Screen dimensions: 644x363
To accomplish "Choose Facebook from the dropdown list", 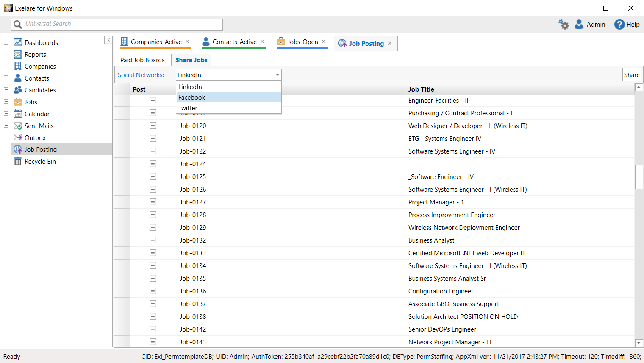I will (x=229, y=97).
